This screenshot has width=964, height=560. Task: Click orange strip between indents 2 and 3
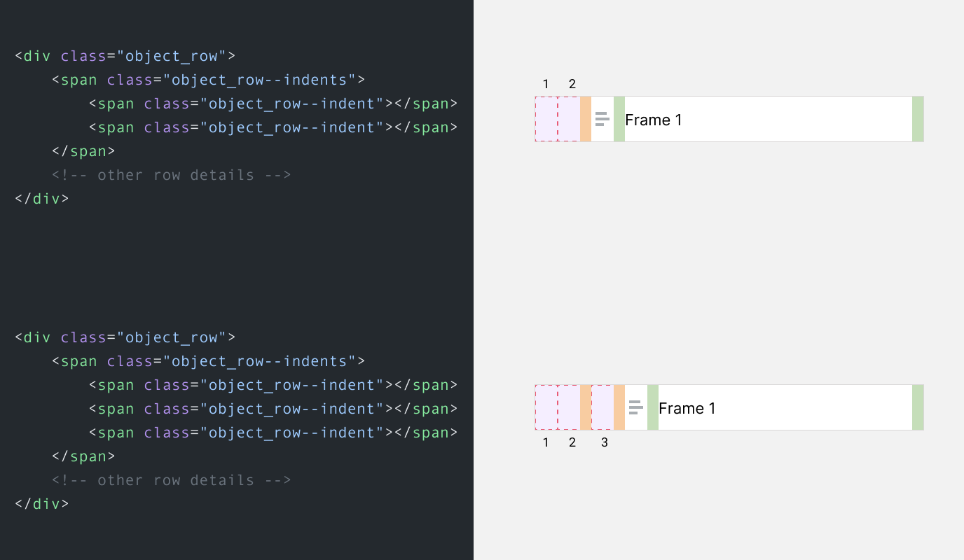coord(586,407)
